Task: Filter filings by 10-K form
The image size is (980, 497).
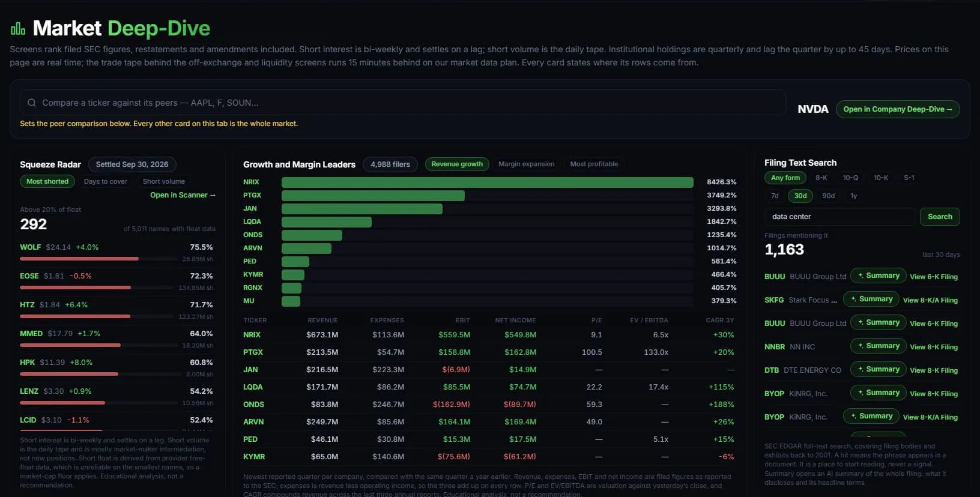Action: click(881, 178)
